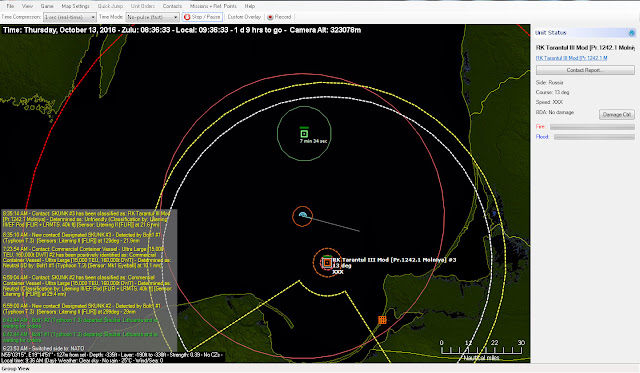Open Missions + Ref. Points menu
The height and width of the screenshot is (373, 640).
(x=213, y=6)
